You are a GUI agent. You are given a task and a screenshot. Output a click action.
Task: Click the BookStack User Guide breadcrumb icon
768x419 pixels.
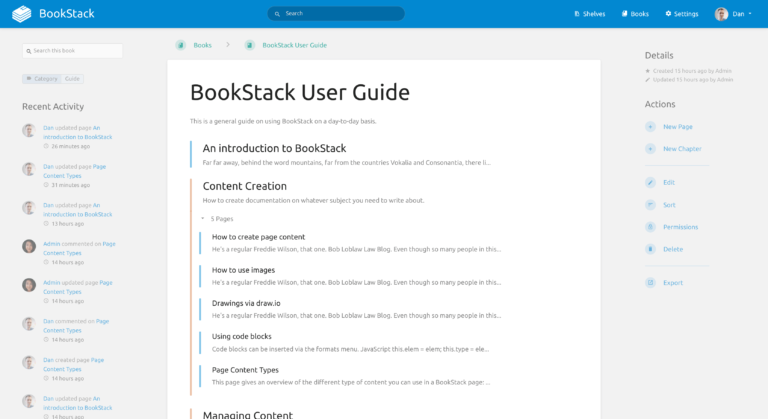(250, 45)
